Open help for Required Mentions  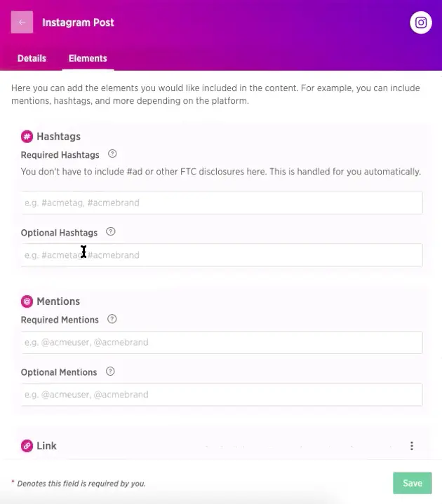[x=112, y=320]
